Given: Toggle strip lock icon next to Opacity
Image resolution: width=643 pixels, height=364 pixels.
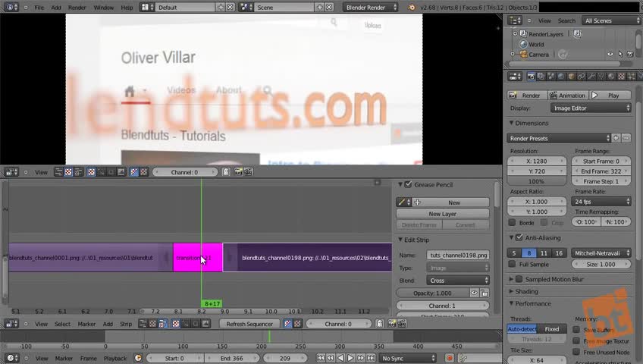Looking at the screenshot, I should (x=485, y=293).
